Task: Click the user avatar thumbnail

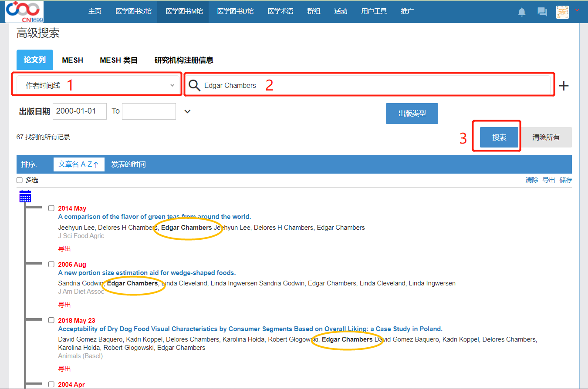Action: click(562, 12)
